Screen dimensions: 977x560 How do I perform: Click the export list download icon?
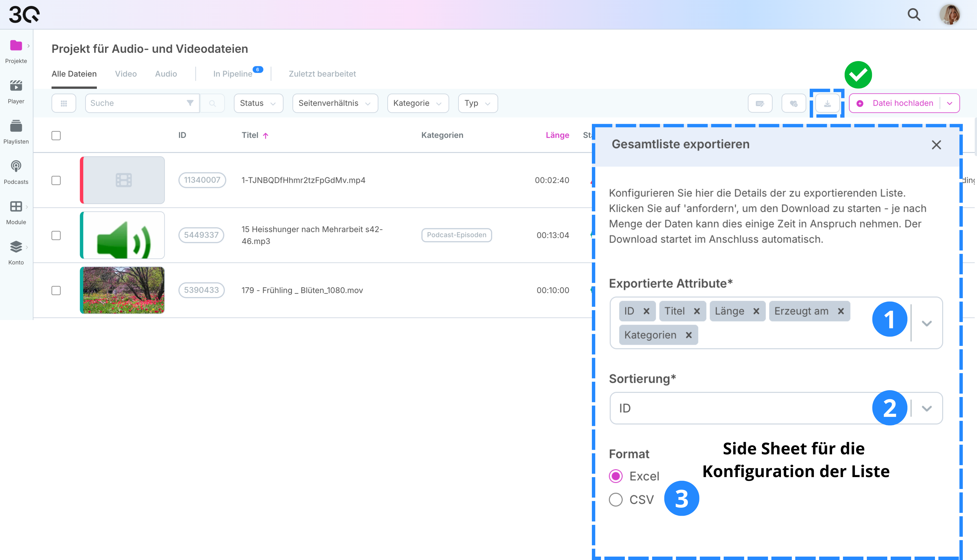point(827,103)
